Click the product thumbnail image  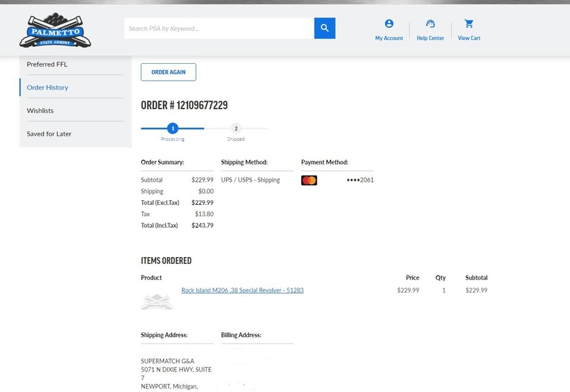157,301
